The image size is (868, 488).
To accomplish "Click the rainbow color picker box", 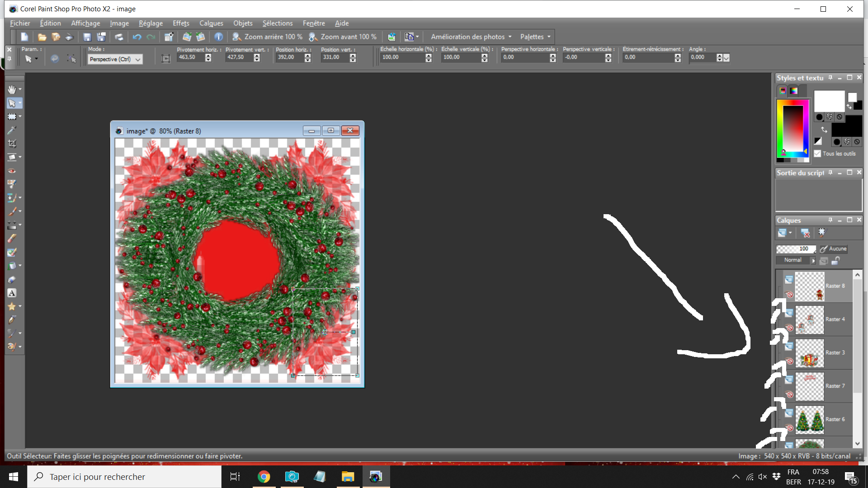I will (792, 129).
